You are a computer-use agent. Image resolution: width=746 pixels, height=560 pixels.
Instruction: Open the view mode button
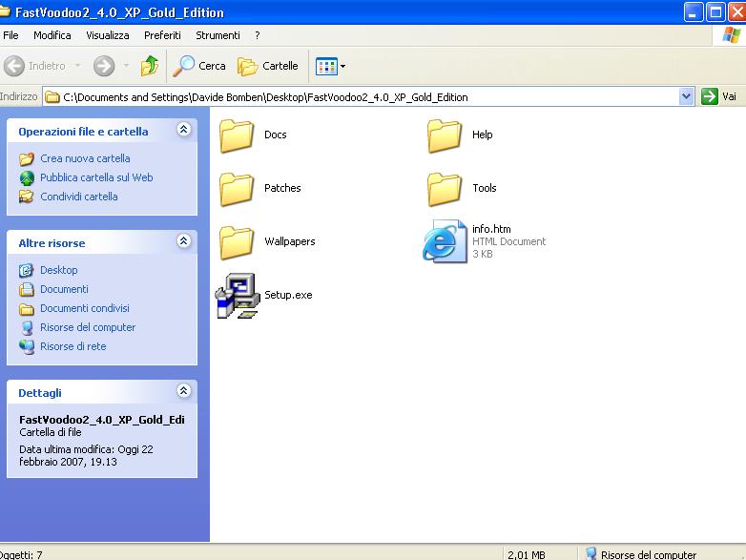click(x=326, y=66)
